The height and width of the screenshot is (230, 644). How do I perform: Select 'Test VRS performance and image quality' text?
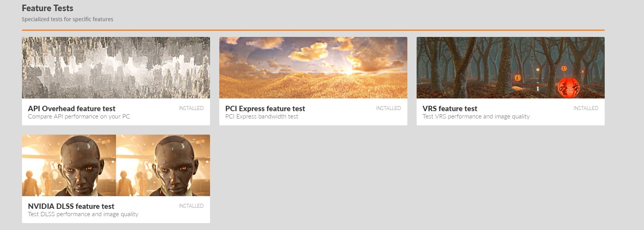(476, 117)
